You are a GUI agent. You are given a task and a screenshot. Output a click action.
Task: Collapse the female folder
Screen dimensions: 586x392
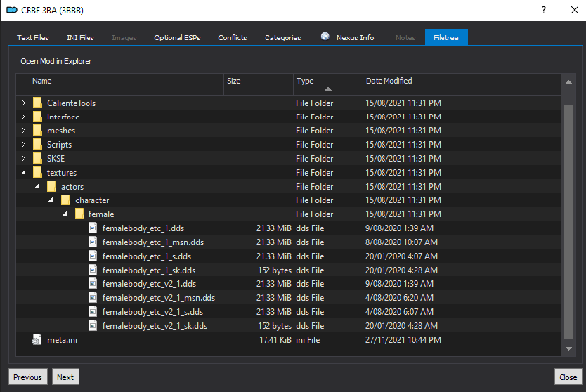[x=65, y=214]
